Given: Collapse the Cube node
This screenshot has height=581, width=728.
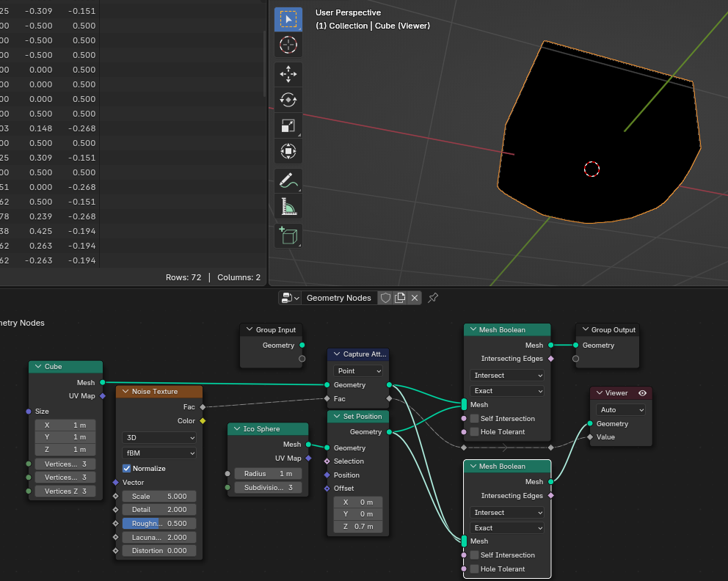Looking at the screenshot, I should [38, 367].
